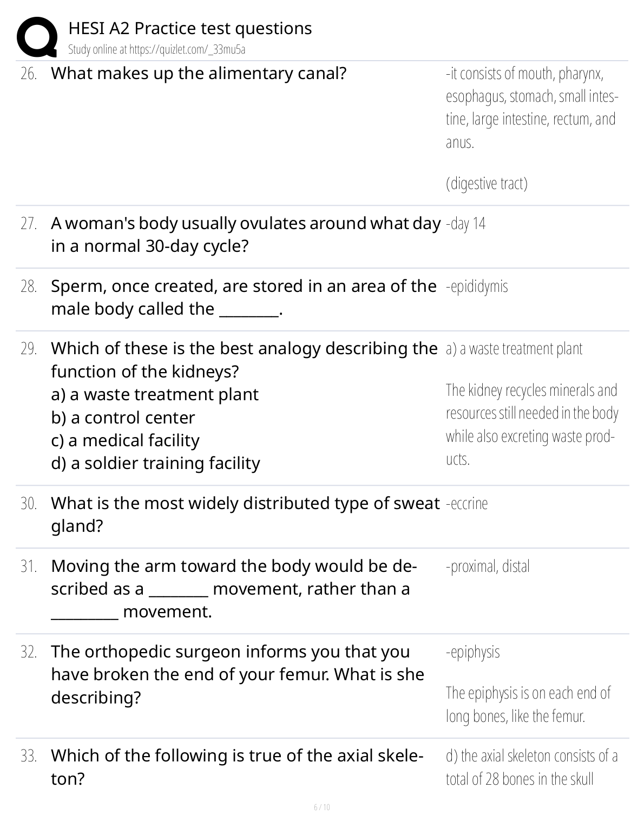The height and width of the screenshot is (834, 644).
Task: Click the '-day 14' answer
Action: [465, 223]
